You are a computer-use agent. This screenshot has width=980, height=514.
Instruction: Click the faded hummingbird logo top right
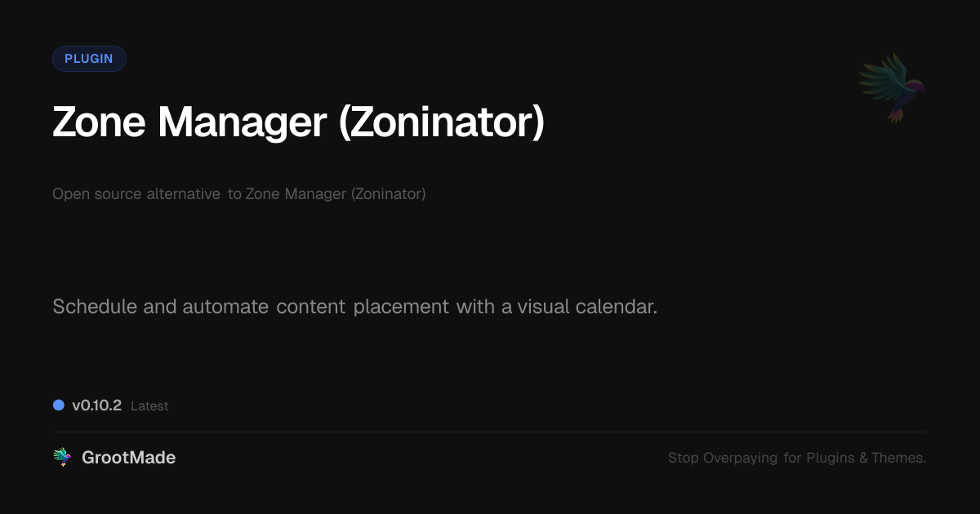tap(892, 87)
